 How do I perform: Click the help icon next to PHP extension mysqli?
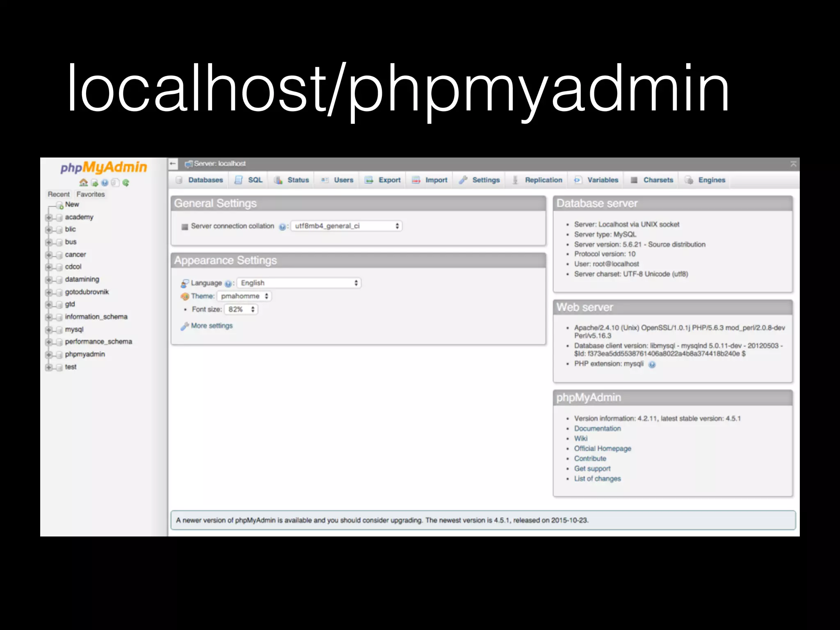pos(652,364)
